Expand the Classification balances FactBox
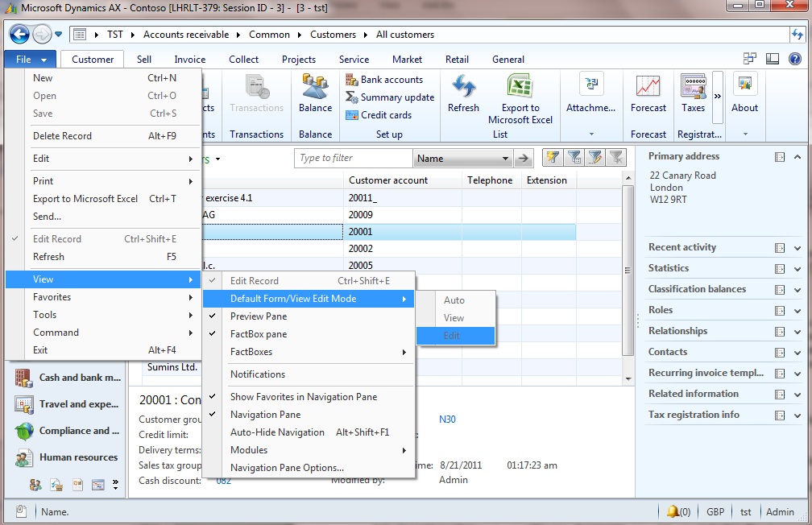812x525 pixels. (x=797, y=290)
